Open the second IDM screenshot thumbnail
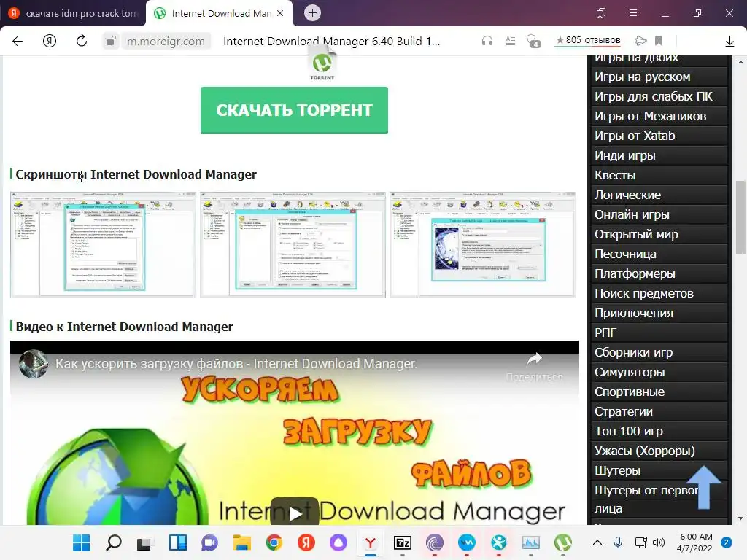This screenshot has width=747, height=560. point(293,244)
